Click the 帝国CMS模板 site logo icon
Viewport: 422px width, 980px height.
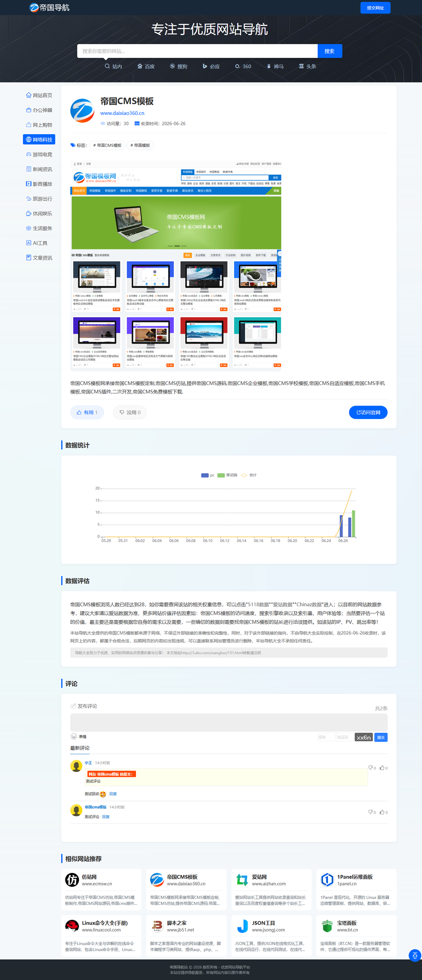(x=82, y=111)
